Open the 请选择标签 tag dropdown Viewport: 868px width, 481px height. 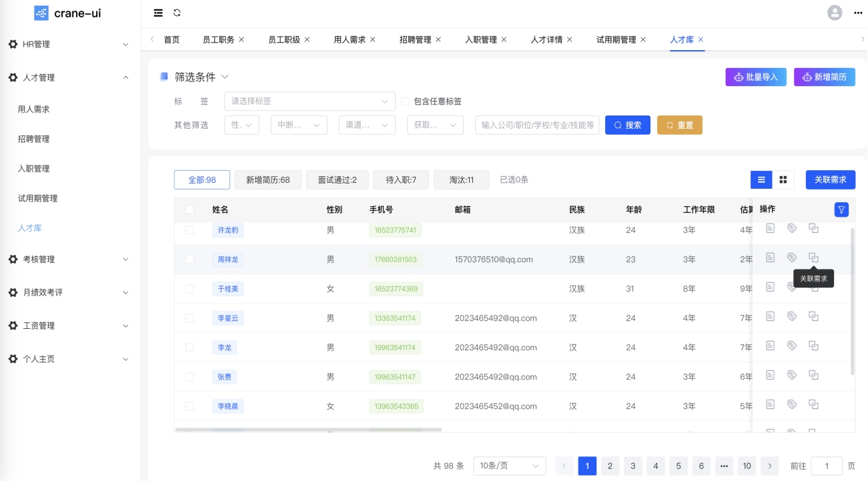point(310,101)
